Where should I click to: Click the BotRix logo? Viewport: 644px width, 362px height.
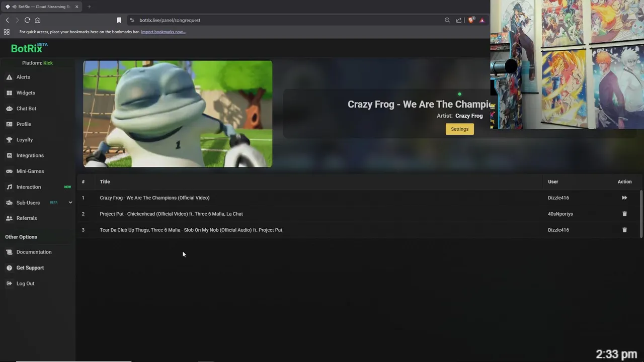[29, 48]
